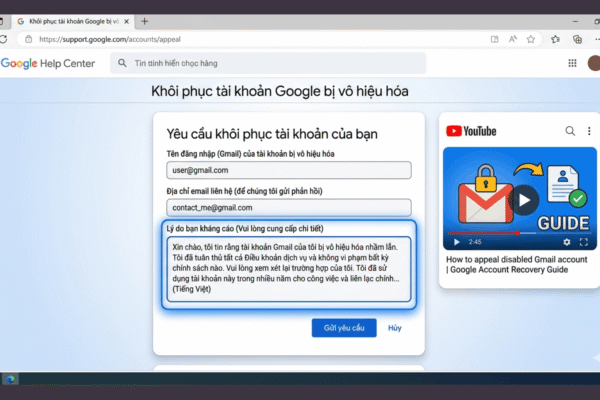This screenshot has height=400, width=600.
Task: Click the video timestamp 2:45
Action: [474, 242]
